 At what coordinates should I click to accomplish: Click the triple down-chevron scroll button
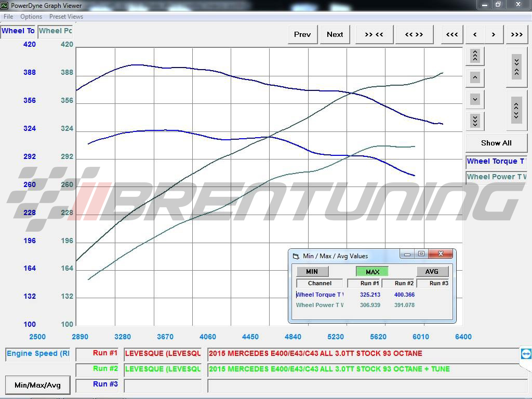click(x=475, y=121)
